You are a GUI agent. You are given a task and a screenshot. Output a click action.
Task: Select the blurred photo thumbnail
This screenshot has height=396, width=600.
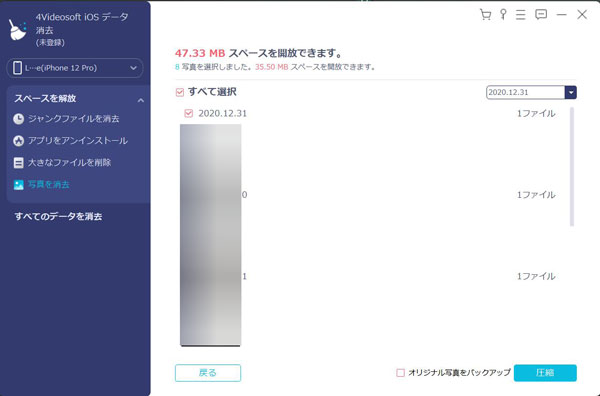pyautogui.click(x=210, y=235)
